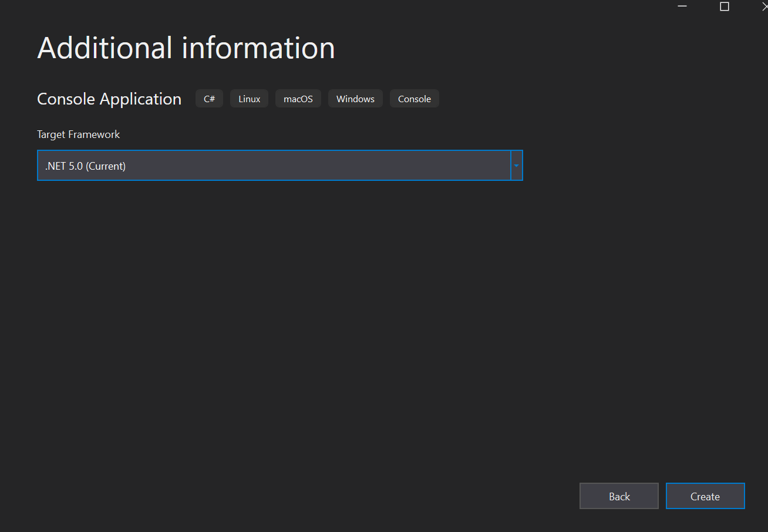Click the Additional information title
768x532 pixels.
[x=186, y=47]
